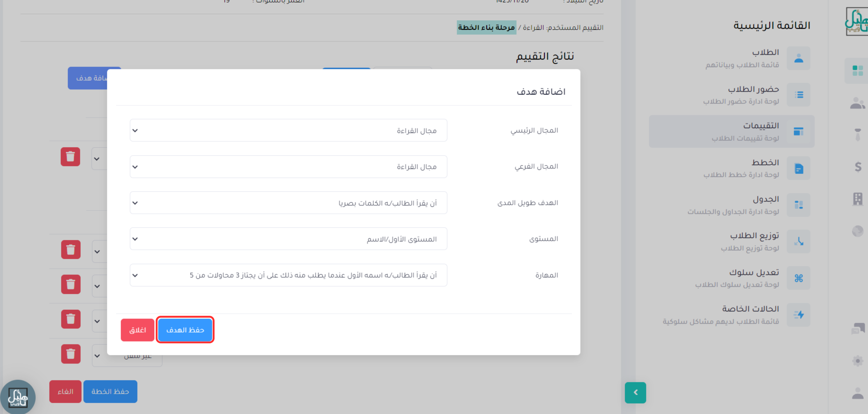The width and height of the screenshot is (868, 414).
Task: Click the مرحلة بناء الخطة highlighted label
Action: coord(486,27)
